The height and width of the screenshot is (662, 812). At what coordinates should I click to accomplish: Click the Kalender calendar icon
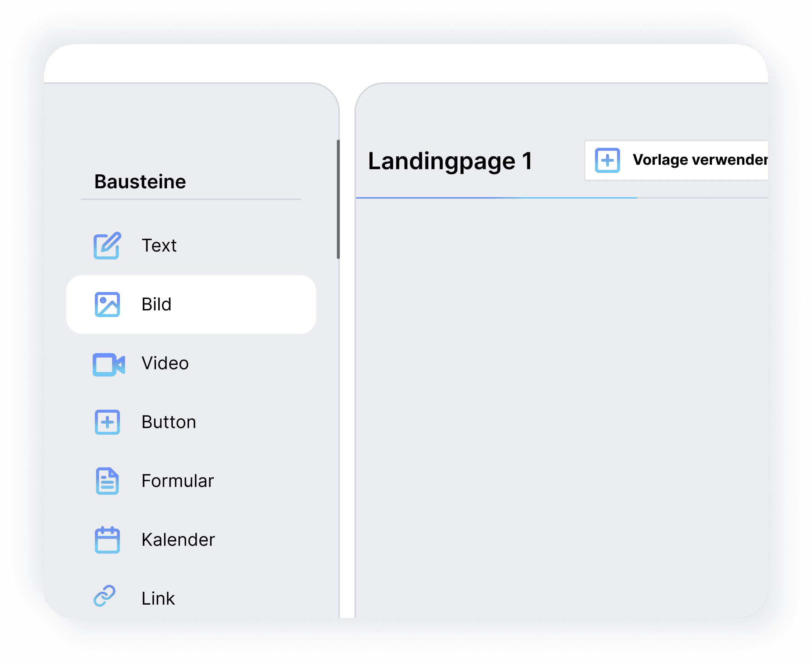(x=107, y=540)
